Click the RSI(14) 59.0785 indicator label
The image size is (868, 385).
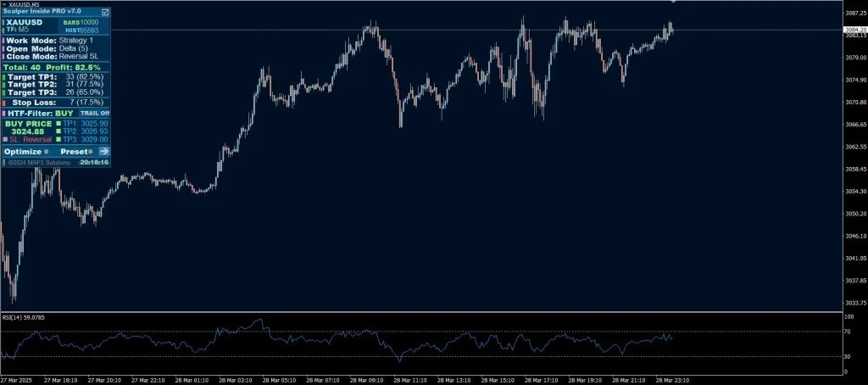tap(23, 317)
